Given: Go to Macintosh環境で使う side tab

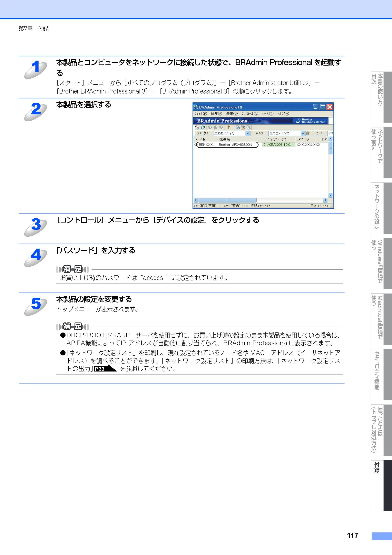Looking at the screenshot, I should (x=381, y=319).
